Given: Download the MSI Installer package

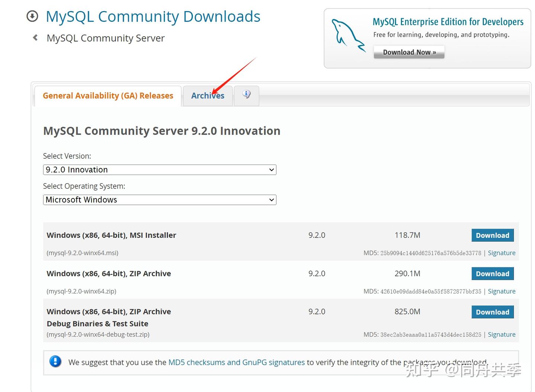Looking at the screenshot, I should tap(493, 236).
